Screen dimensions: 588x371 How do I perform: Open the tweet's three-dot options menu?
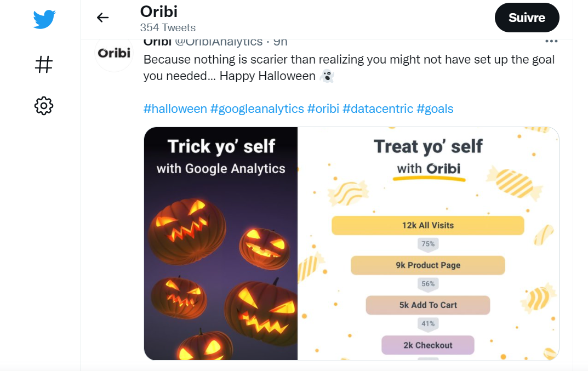[552, 41]
